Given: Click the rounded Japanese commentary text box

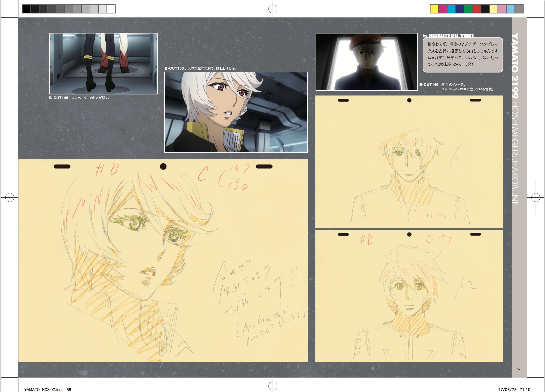Looking at the screenshot, I should tap(463, 55).
